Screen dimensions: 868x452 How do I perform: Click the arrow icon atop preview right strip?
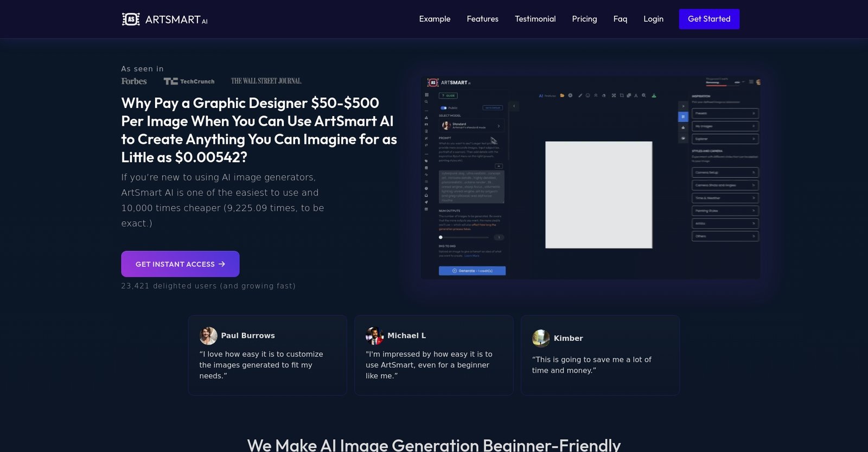click(x=683, y=106)
